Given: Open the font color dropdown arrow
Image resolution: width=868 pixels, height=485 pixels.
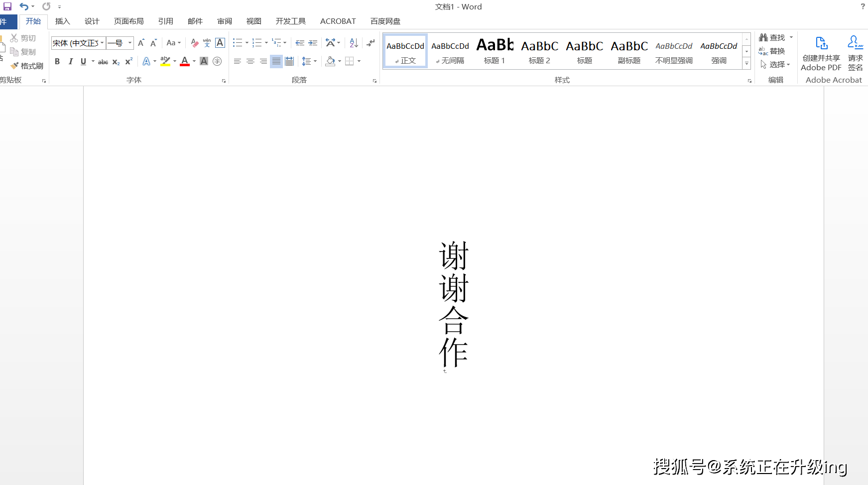Looking at the screenshot, I should click(194, 61).
